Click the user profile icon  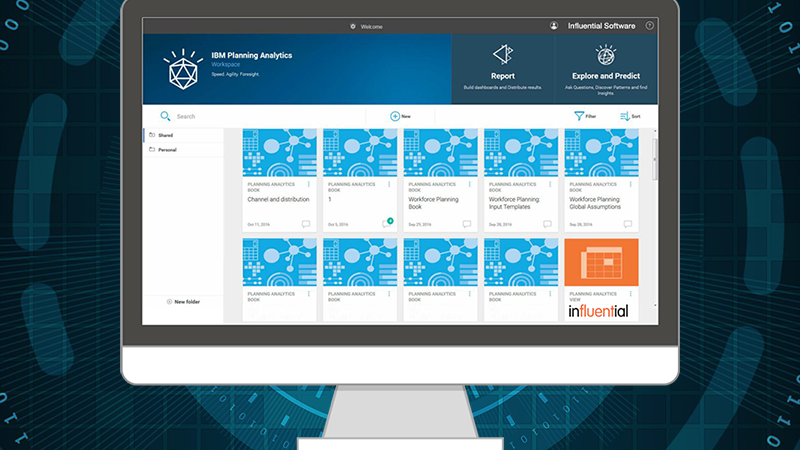coord(554,26)
